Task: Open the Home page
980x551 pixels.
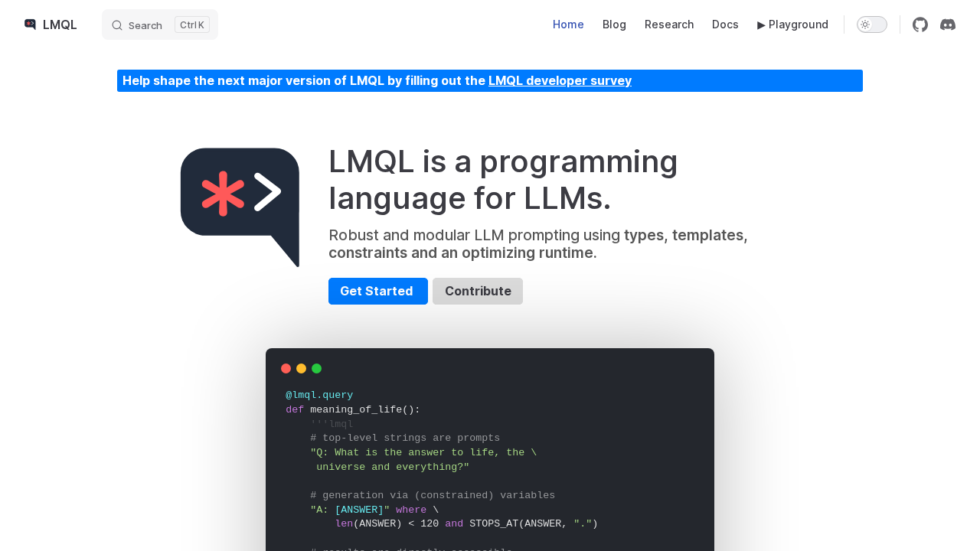Action: click(x=568, y=24)
